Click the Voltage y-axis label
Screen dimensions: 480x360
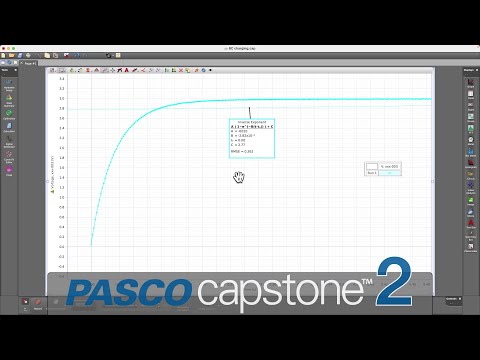pos(52,175)
